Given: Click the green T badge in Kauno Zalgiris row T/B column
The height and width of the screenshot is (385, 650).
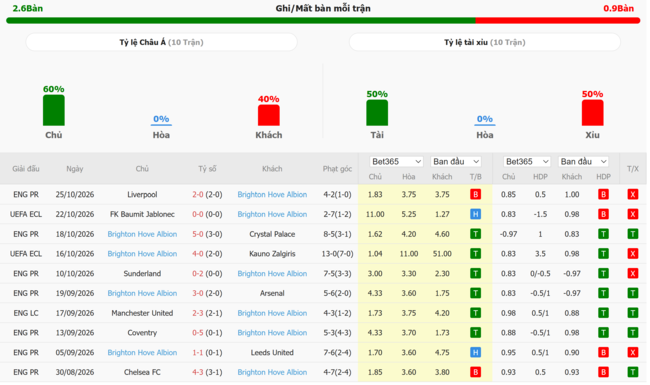Looking at the screenshot, I should 475,254.
